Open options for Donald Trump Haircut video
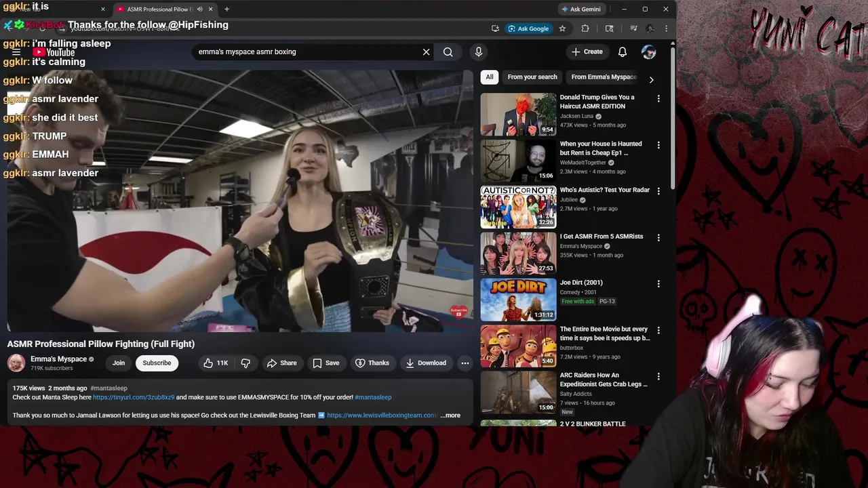This screenshot has width=868, height=488. pos(658,98)
